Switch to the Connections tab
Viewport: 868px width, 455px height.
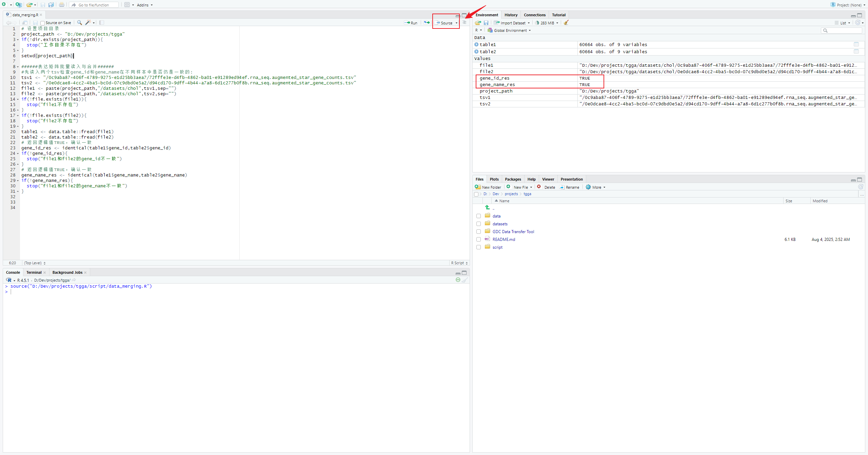tap(534, 15)
